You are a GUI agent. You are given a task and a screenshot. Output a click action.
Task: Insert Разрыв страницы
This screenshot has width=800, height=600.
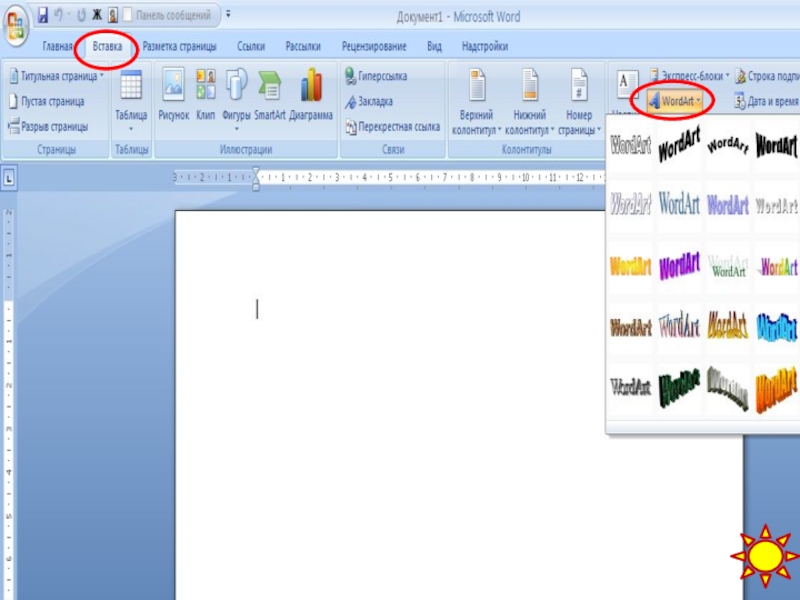pyautogui.click(x=48, y=126)
